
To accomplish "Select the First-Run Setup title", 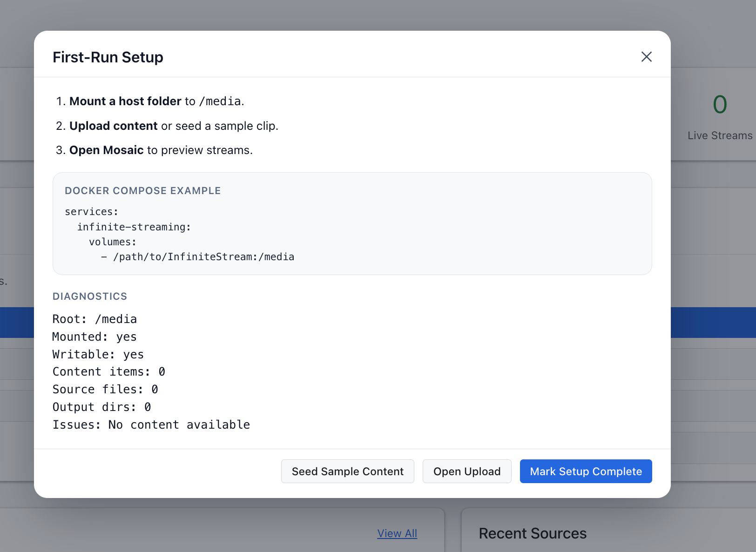I will pyautogui.click(x=108, y=57).
